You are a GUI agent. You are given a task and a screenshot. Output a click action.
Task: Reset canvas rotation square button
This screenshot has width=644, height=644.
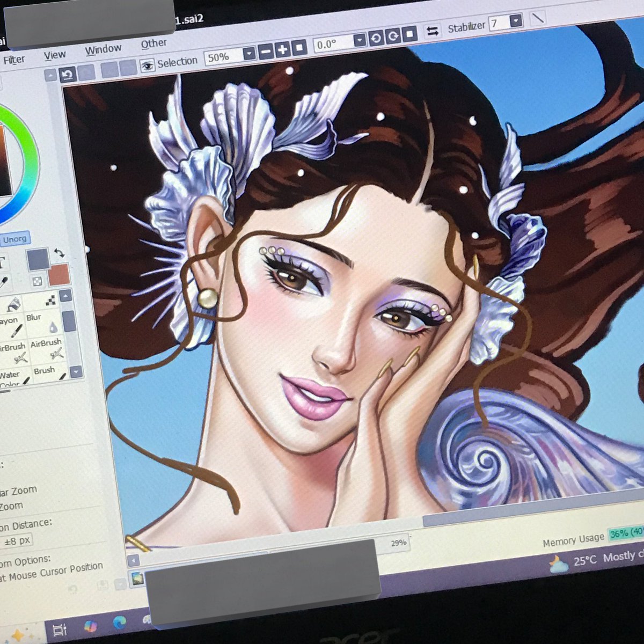[x=410, y=34]
